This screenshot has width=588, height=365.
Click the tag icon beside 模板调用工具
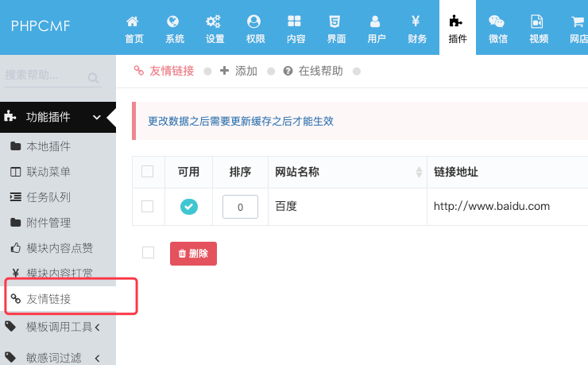[10, 326]
